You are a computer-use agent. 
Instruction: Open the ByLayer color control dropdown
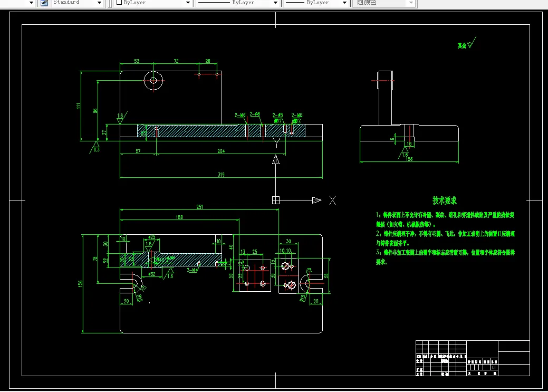(x=188, y=3)
